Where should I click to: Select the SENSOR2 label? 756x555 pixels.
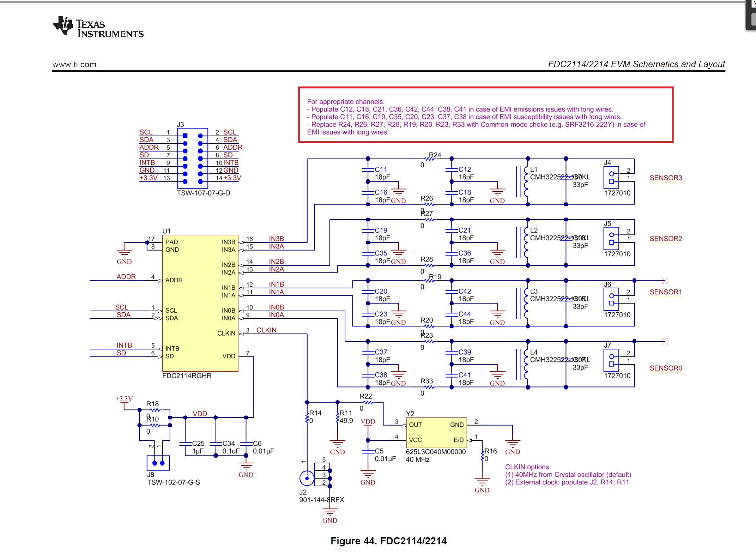click(665, 239)
